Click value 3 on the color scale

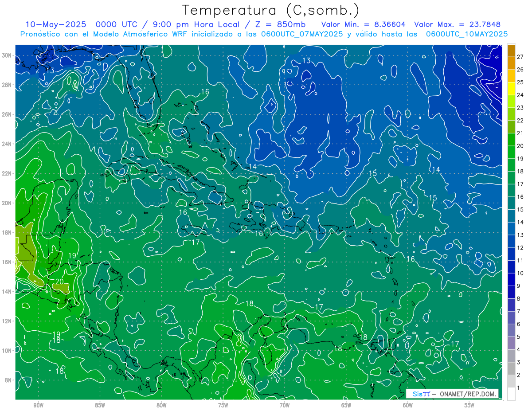coord(519,362)
